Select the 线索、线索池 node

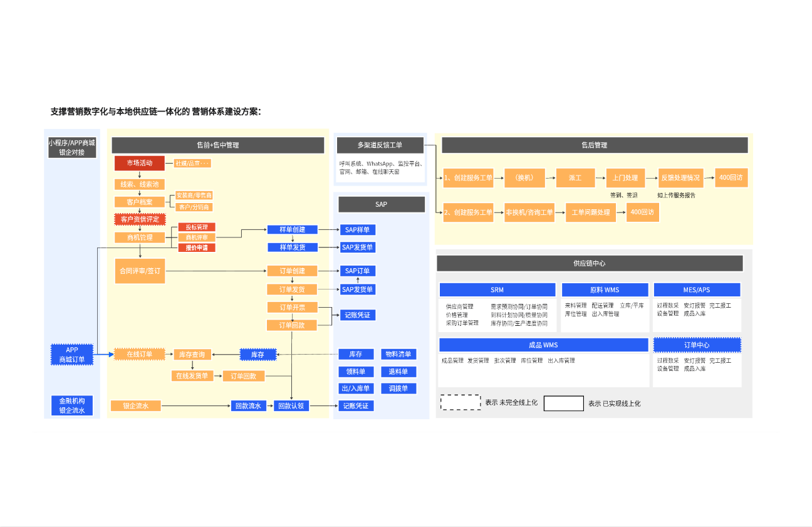139,184
